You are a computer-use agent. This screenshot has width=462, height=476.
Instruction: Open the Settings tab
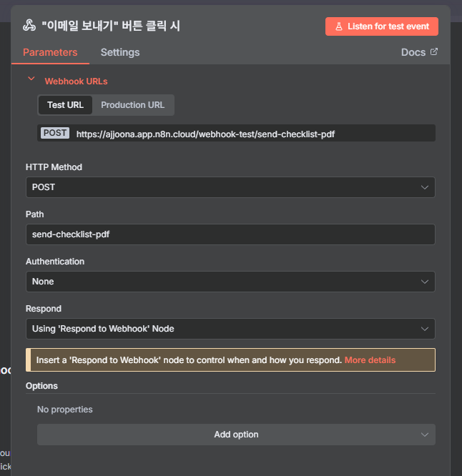(x=120, y=52)
